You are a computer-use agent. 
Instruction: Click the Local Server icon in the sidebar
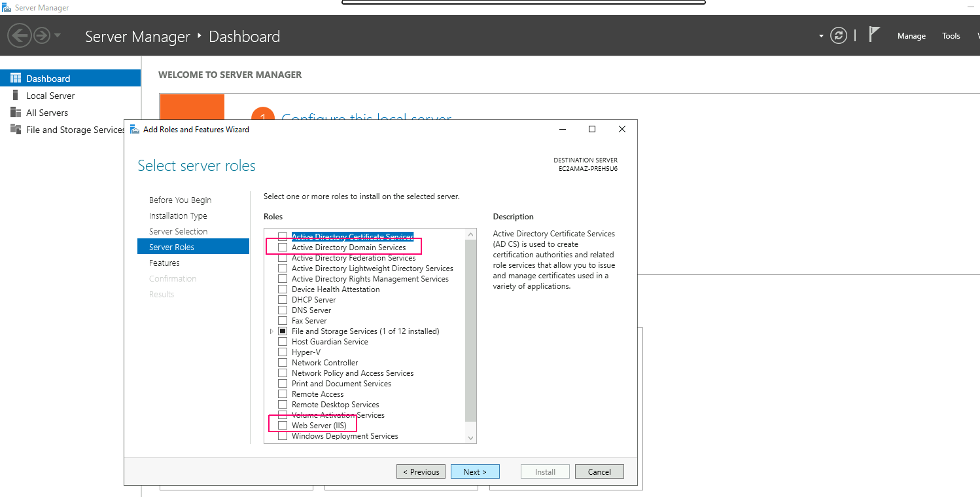click(16, 95)
